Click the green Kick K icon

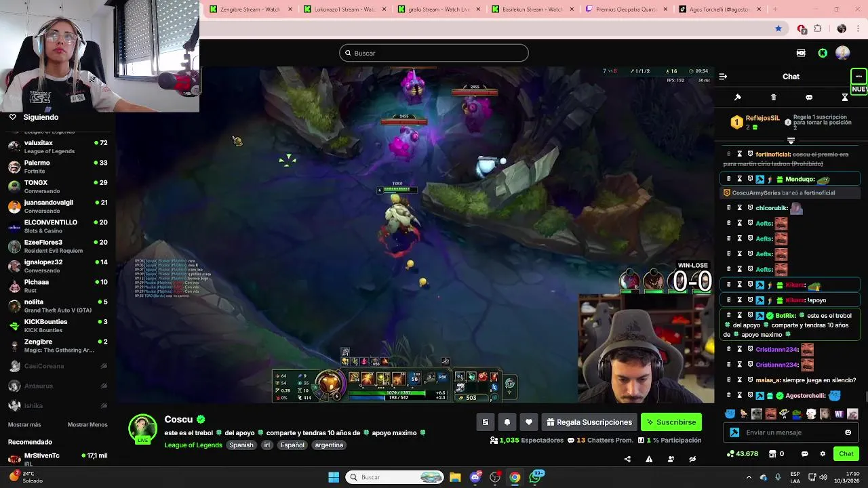tap(823, 53)
